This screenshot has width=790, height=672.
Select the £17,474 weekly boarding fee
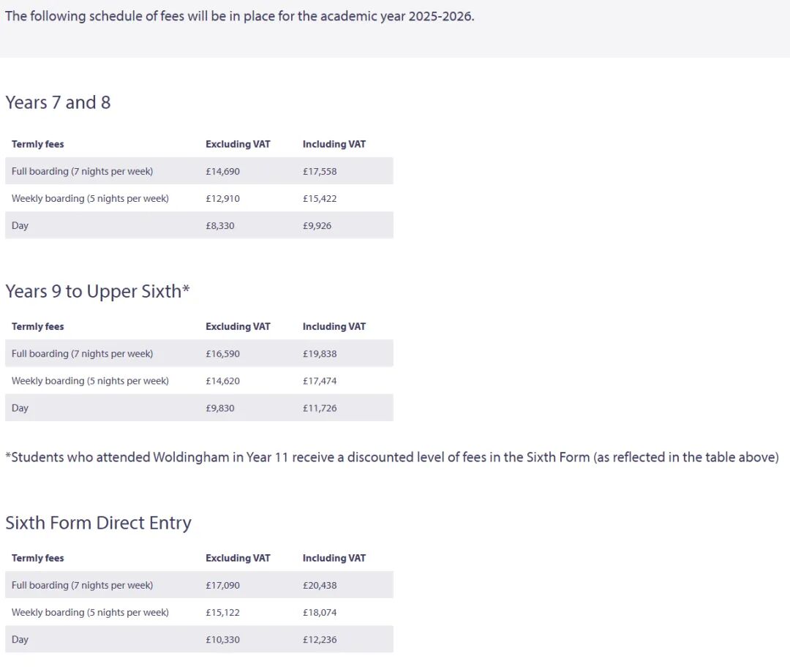pos(320,380)
